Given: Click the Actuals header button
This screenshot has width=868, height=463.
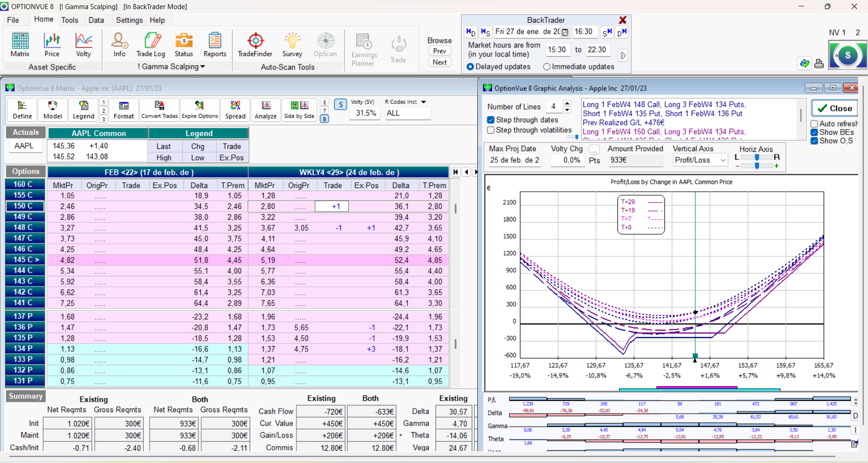Looking at the screenshot, I should tap(26, 132).
